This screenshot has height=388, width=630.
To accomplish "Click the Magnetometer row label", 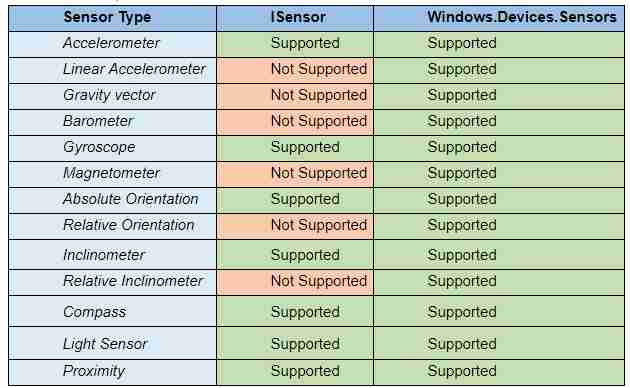I will [x=111, y=173].
